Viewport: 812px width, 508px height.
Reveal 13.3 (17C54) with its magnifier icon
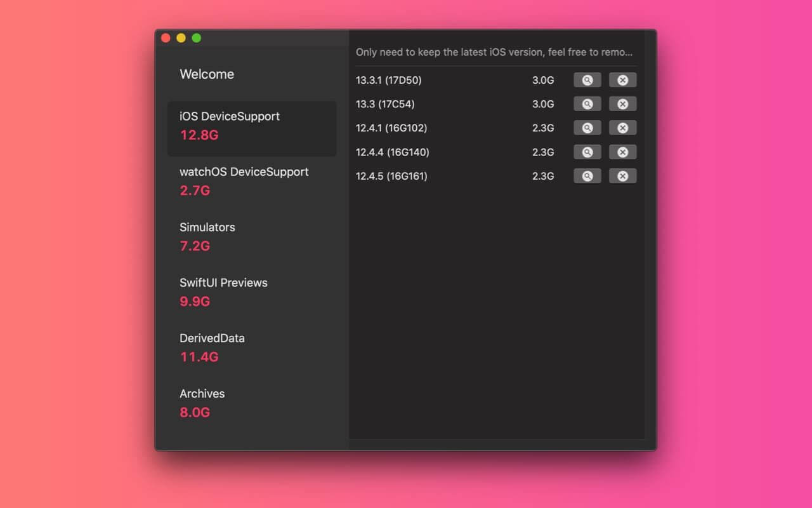click(587, 104)
